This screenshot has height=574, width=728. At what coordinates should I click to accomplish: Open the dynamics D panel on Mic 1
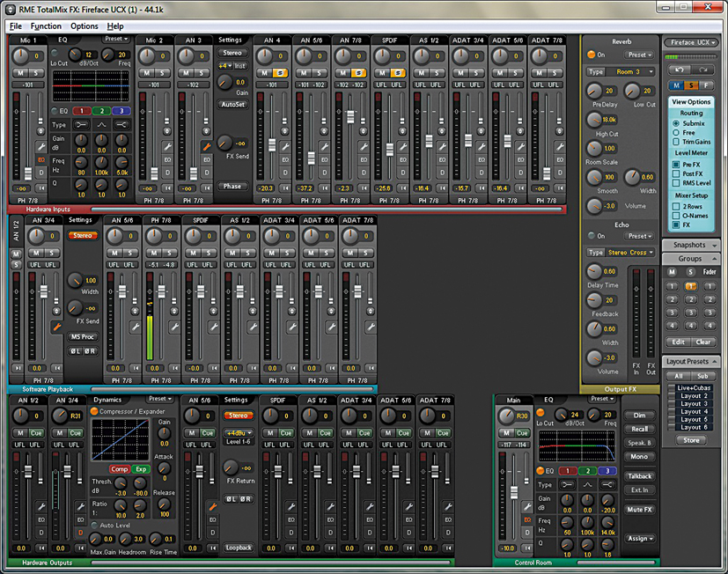41,173
